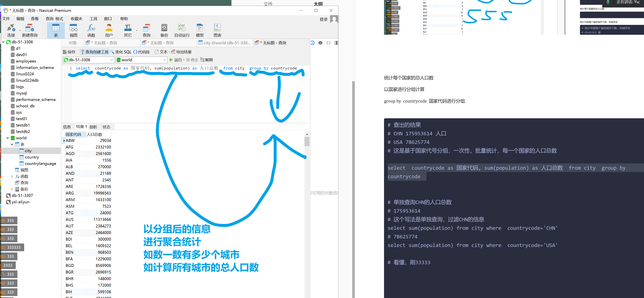Toggle the info panel icon beside tabs
Viewport: 644px width, 298px height.
coord(312,43)
